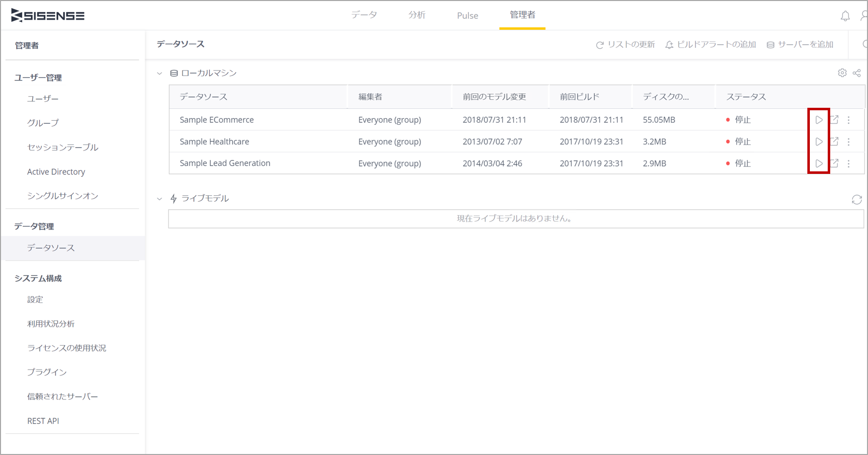868x455 pixels.
Task: Sort by 前回のモデル変更 column header
Action: 494,97
